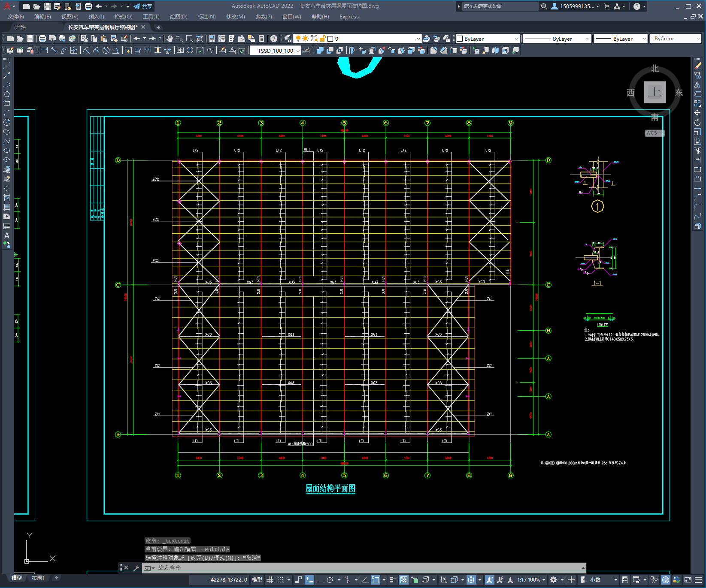Viewport: 706px width, 588px height.
Task: Toggle dynamic input in status bar
Action: point(309,580)
